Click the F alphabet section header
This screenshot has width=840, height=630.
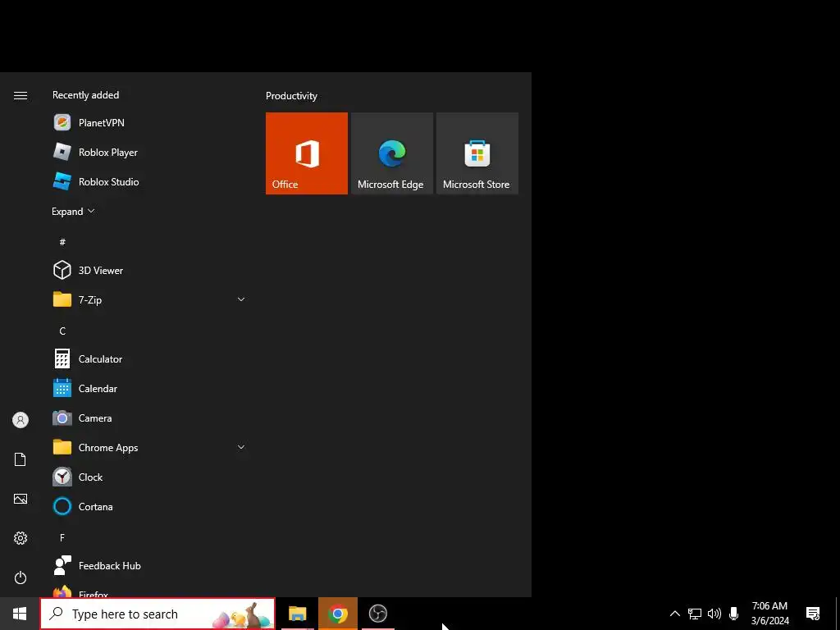tap(62, 537)
